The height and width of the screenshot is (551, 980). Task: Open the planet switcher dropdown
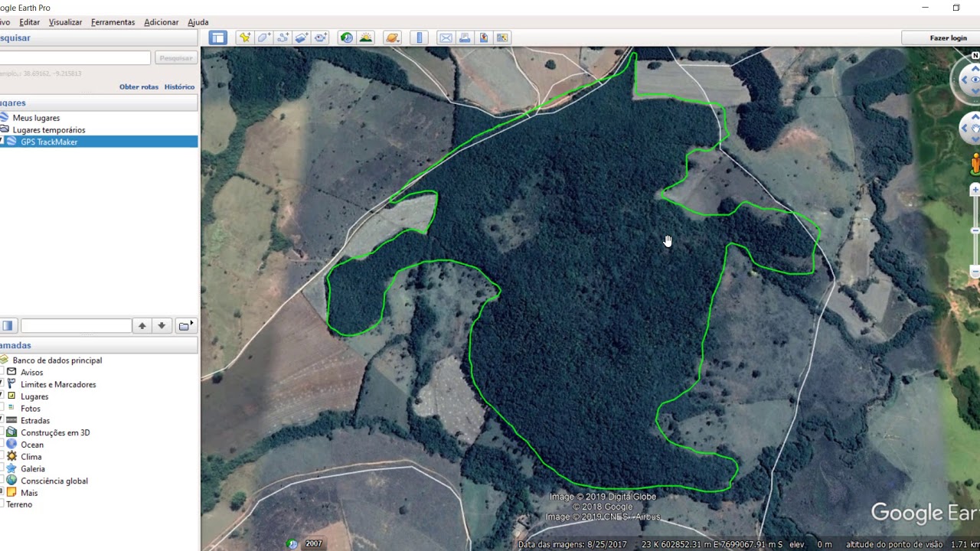coord(393,37)
